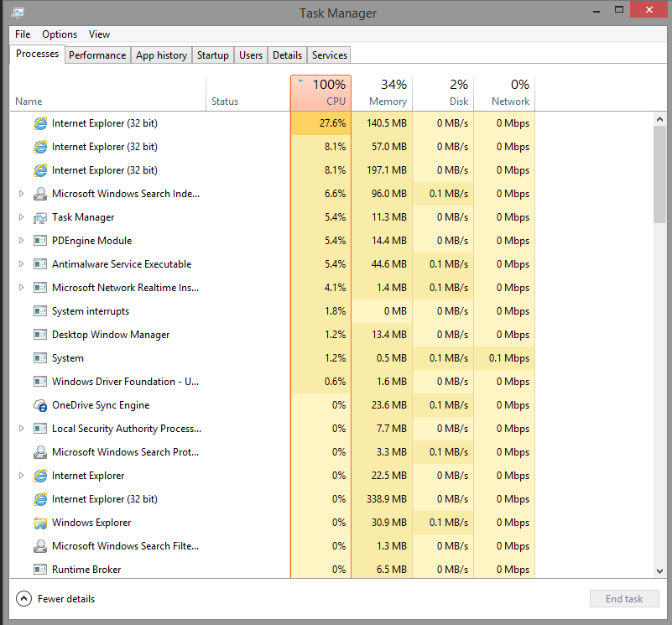This screenshot has height=625, width=672.
Task: Click the 0.1 Mbps network cell
Action: (x=504, y=358)
